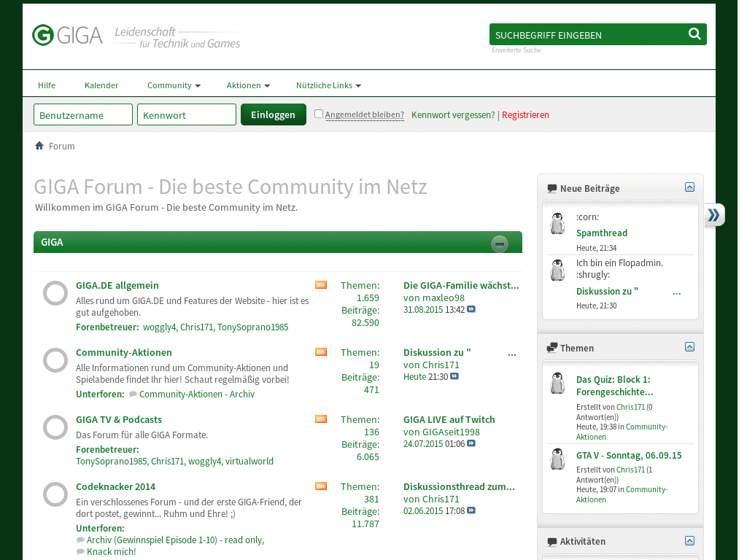
Task: Click GIGA TV & Podcasts forum status icon
Action: click(55, 427)
